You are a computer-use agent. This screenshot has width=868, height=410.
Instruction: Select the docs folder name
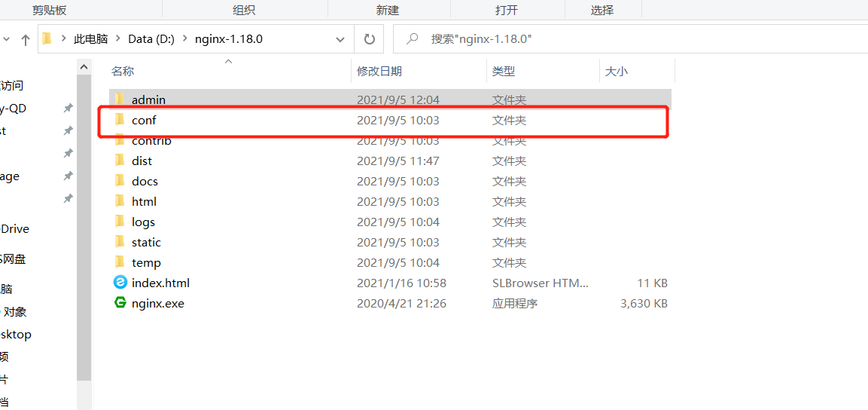tap(145, 181)
